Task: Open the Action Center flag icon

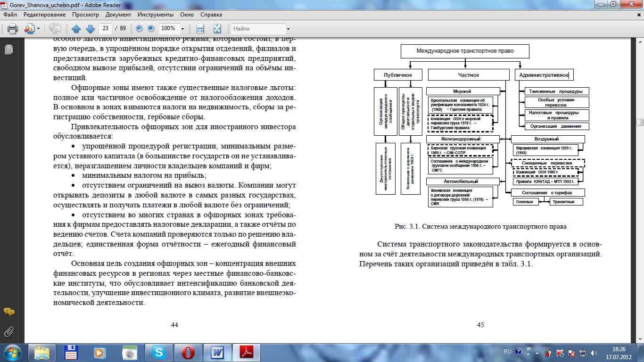Action: click(571, 353)
